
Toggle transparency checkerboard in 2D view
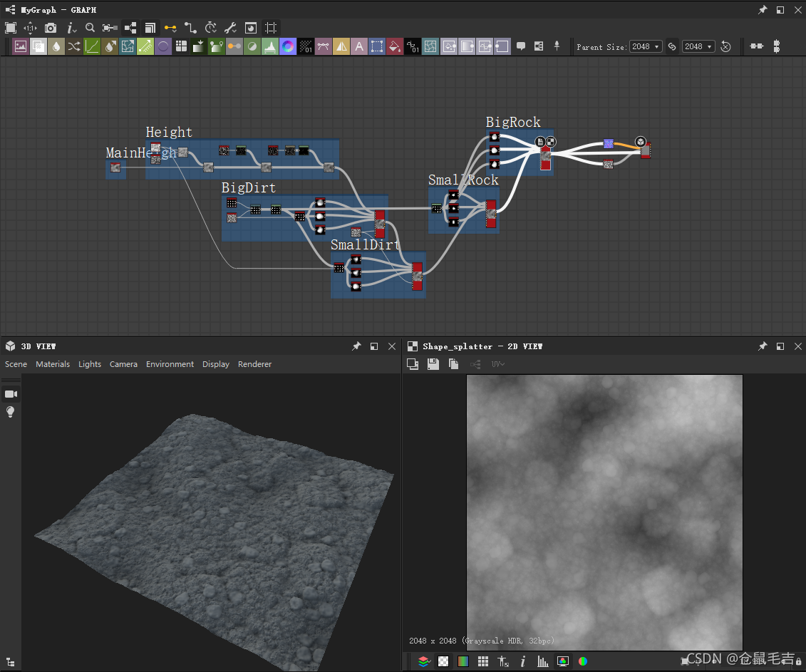point(443,661)
